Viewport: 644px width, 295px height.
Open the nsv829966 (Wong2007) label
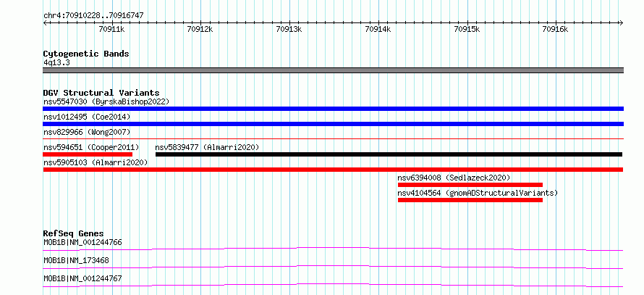(x=87, y=132)
